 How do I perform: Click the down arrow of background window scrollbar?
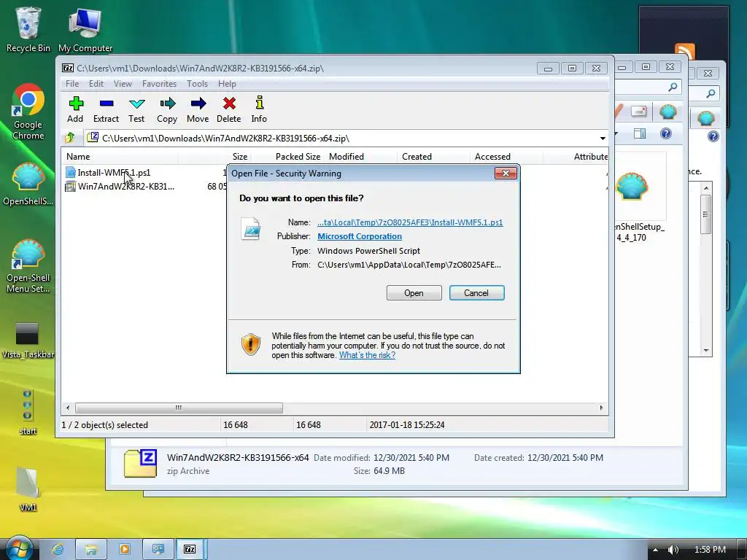(706, 351)
